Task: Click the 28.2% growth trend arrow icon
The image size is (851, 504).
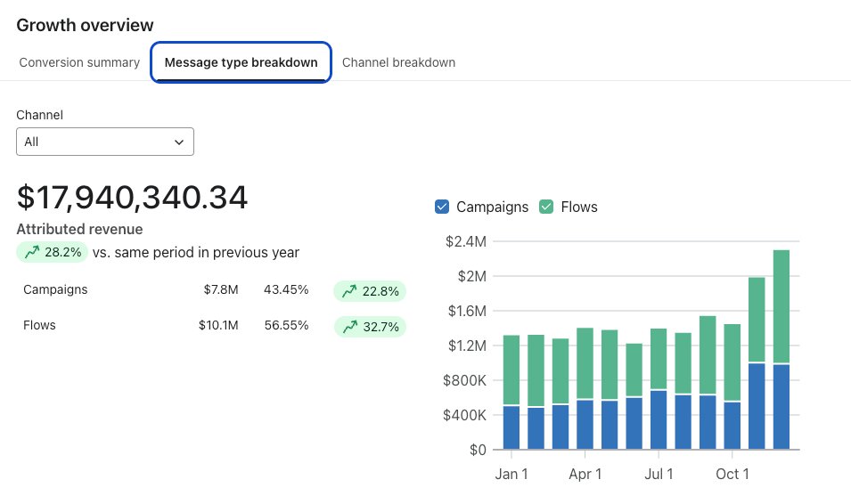Action: (x=32, y=252)
